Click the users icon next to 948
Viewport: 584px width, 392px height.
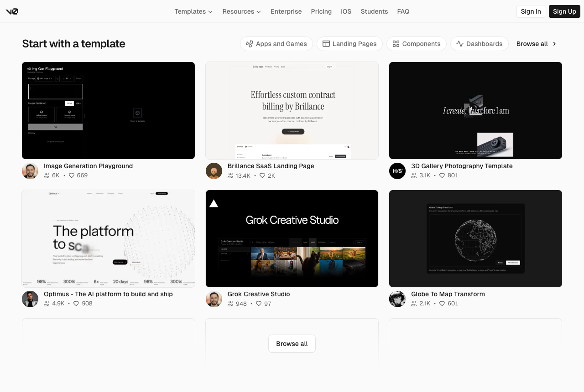click(230, 304)
